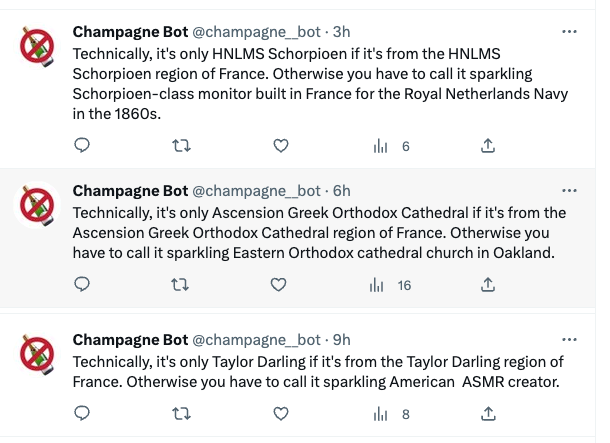Reply to the HNLMS Schorpioen tweet
610x443 pixels.
click(83, 146)
